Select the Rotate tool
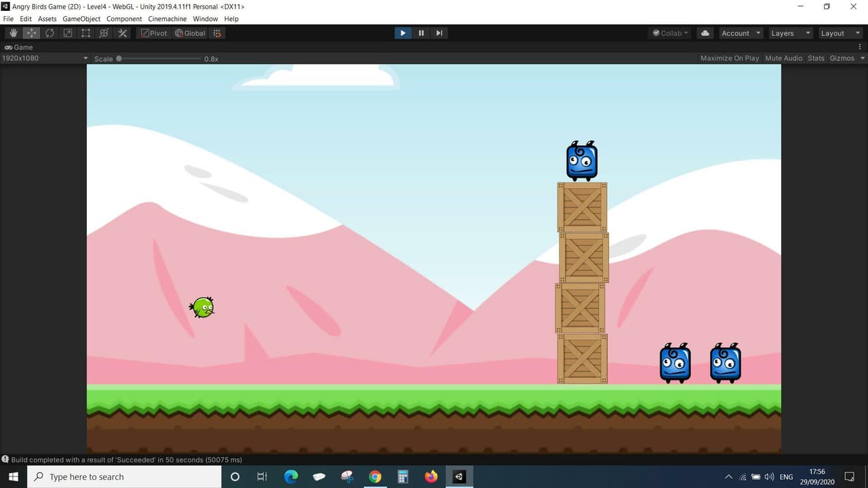Screen dimensions: 868x488 click(50, 33)
